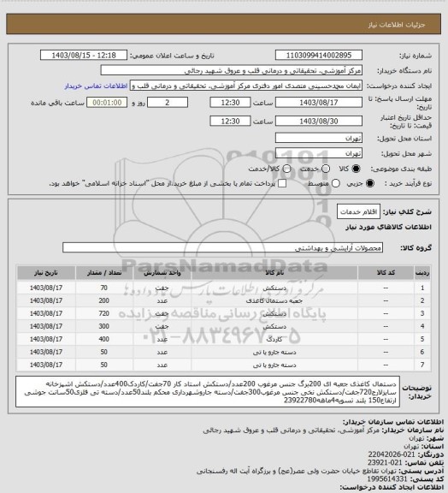
Task: Select the متوسط purchase type radio
Action: click(x=336, y=183)
